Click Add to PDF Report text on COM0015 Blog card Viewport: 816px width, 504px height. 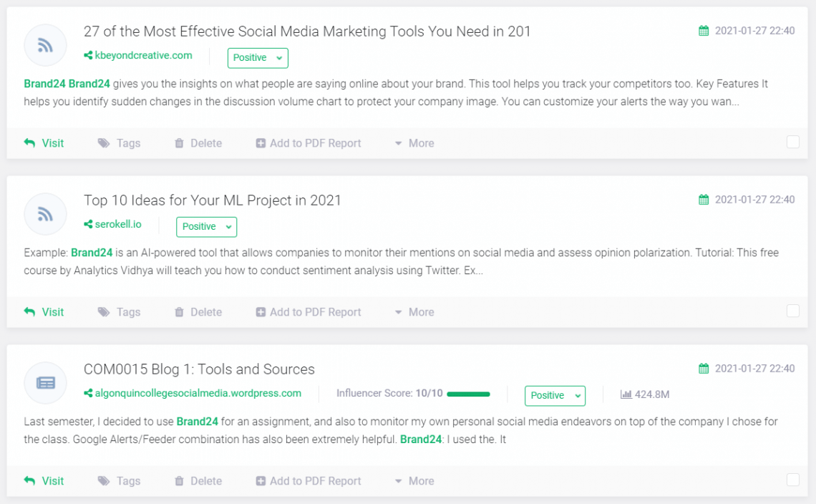[316, 481]
